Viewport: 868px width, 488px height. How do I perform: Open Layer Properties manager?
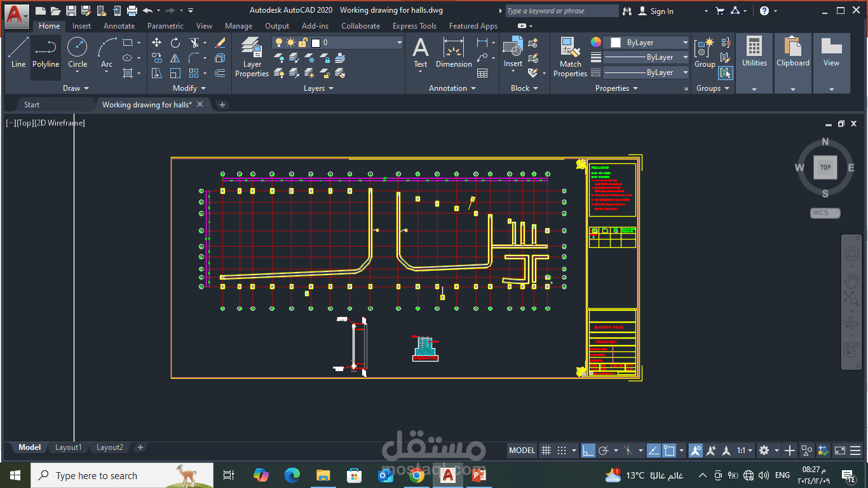252,57
